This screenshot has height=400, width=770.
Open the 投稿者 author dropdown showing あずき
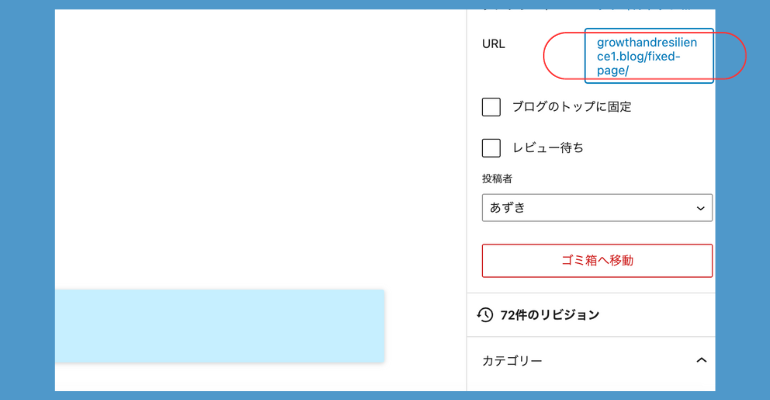click(597, 208)
